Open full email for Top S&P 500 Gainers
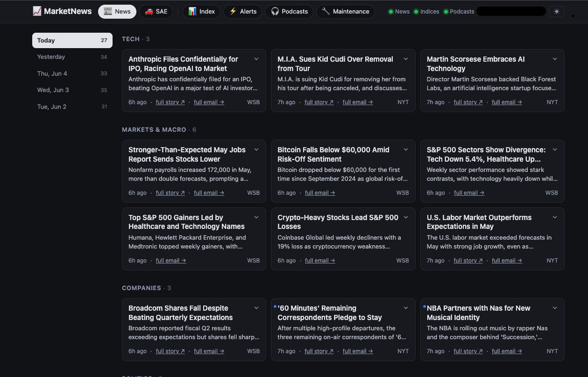 (171, 261)
